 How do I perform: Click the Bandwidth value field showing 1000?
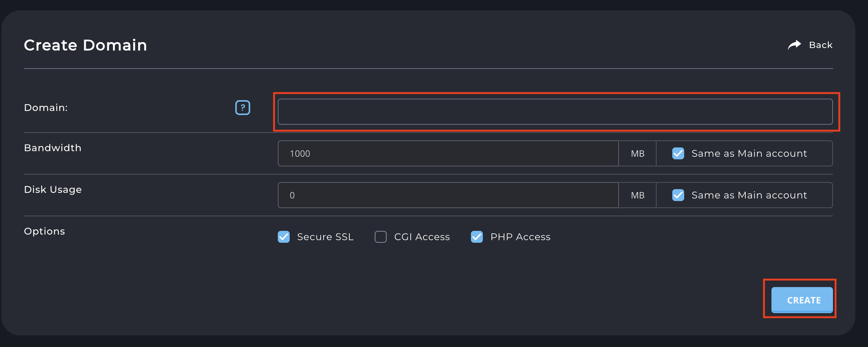point(448,153)
